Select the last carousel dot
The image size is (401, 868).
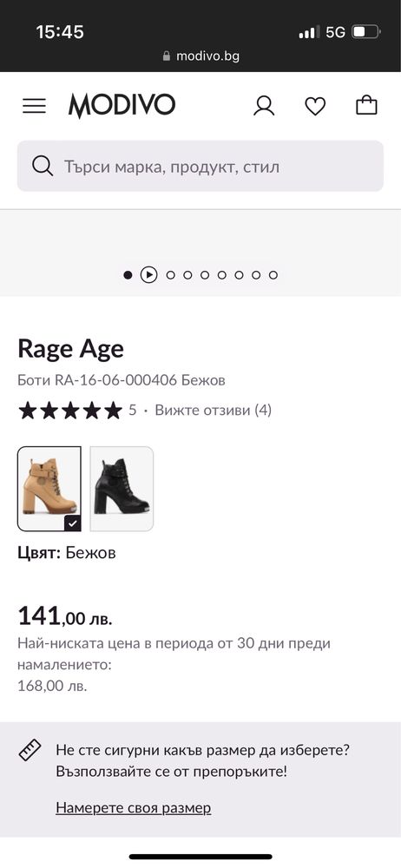[273, 274]
